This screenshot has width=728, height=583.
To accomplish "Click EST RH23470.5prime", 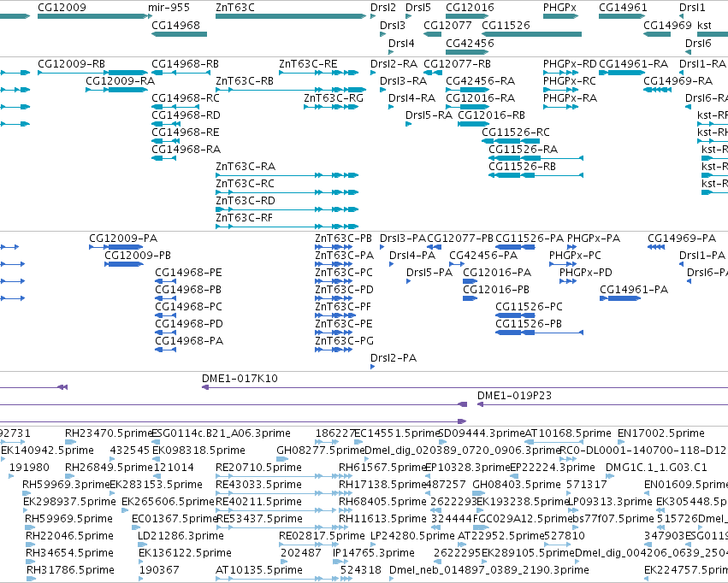I will coord(70,443).
